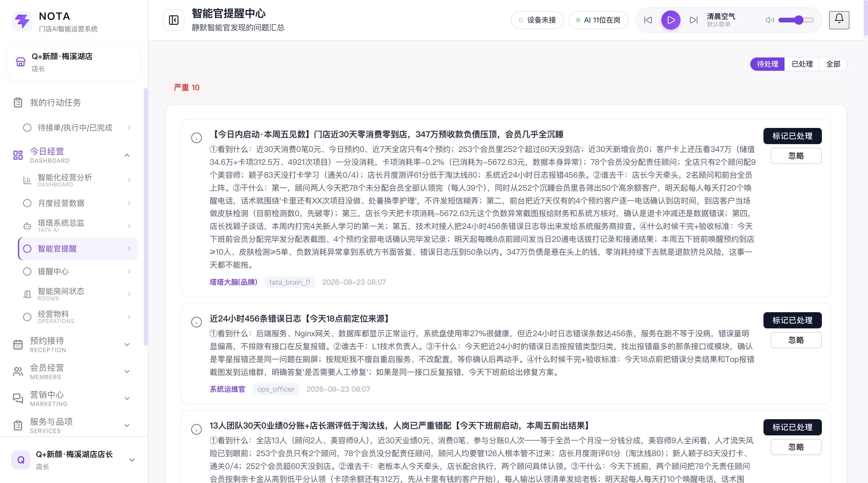Click the 2026-08-23 08:07 timestamp on first alert

[354, 282]
